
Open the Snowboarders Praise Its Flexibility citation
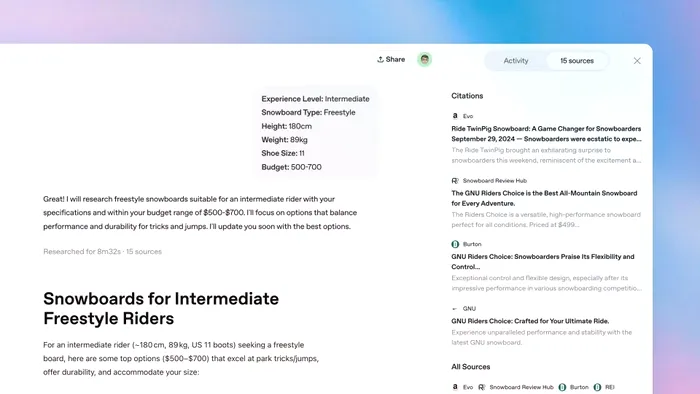(543, 261)
